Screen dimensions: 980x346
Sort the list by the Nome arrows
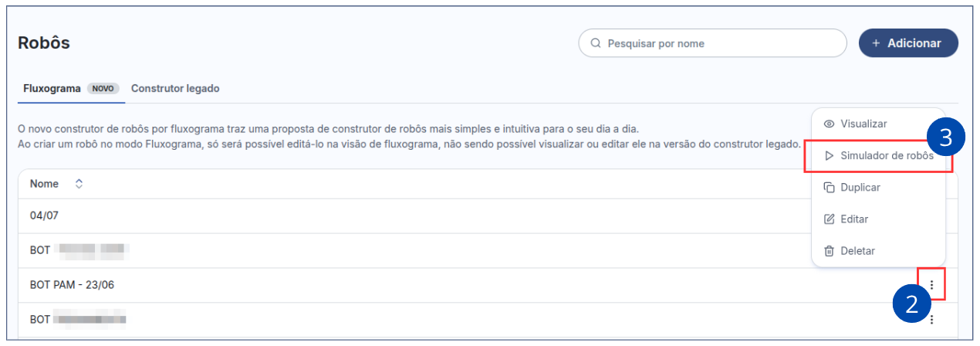coord(79,184)
